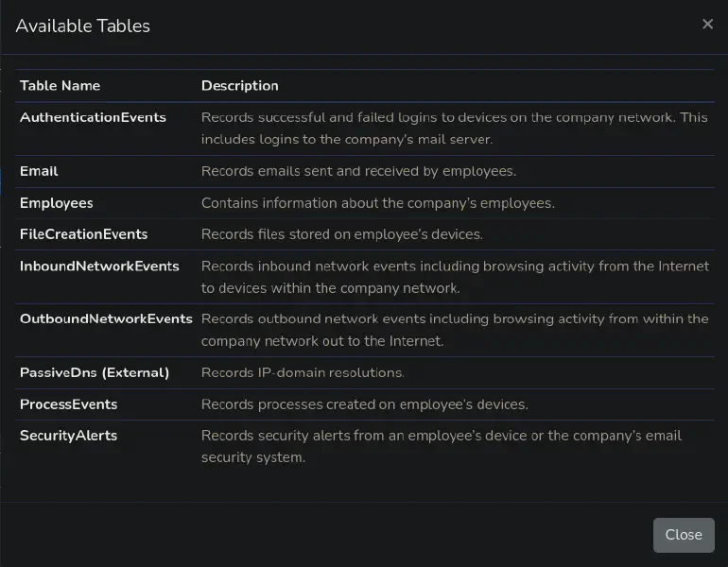
Task: Select the ProcessEvents table name
Action: coord(69,404)
